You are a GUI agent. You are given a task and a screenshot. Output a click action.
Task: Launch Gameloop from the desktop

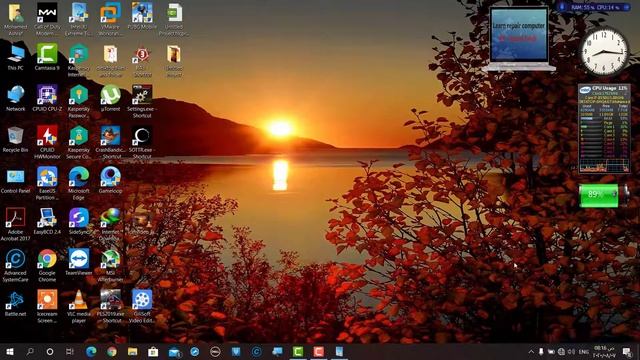[110, 180]
